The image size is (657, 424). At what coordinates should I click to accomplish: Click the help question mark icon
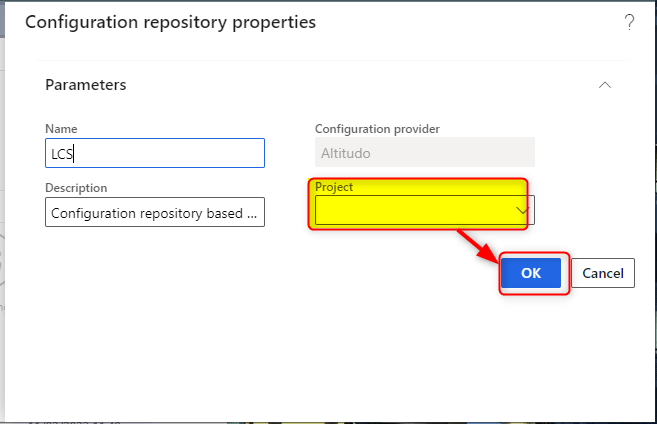tap(629, 22)
